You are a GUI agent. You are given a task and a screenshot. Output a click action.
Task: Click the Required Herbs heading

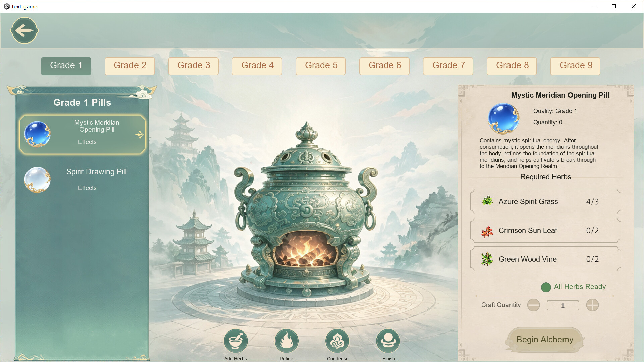(x=545, y=177)
